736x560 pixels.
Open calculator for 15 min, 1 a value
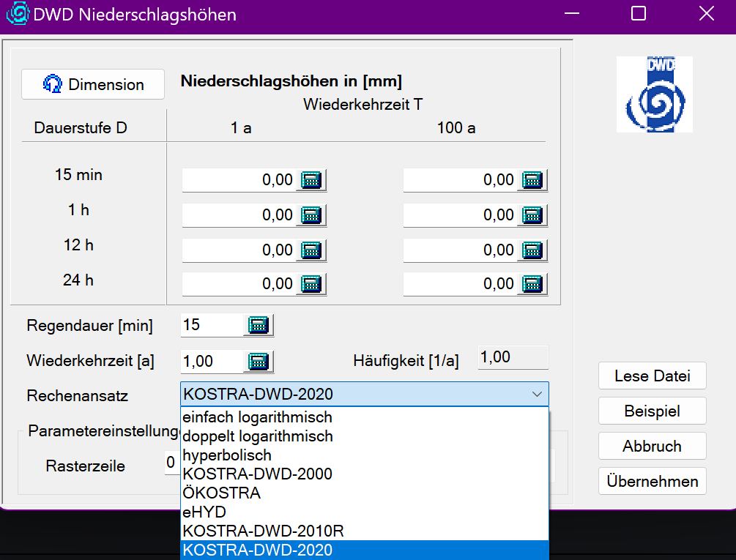[311, 180]
